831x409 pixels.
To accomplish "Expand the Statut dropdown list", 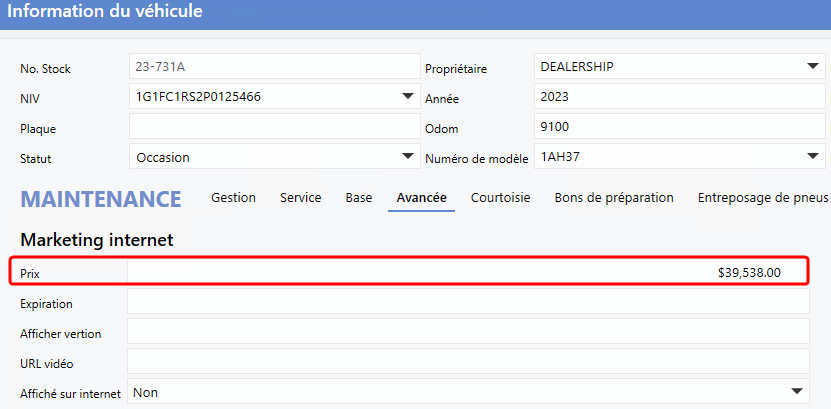I will point(407,157).
